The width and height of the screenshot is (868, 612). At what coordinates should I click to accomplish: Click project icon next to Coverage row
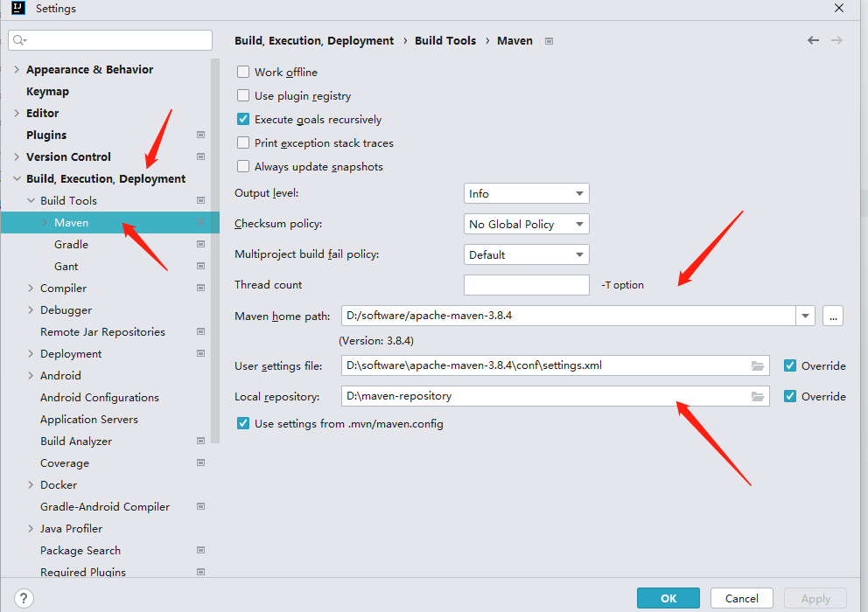pos(201,462)
